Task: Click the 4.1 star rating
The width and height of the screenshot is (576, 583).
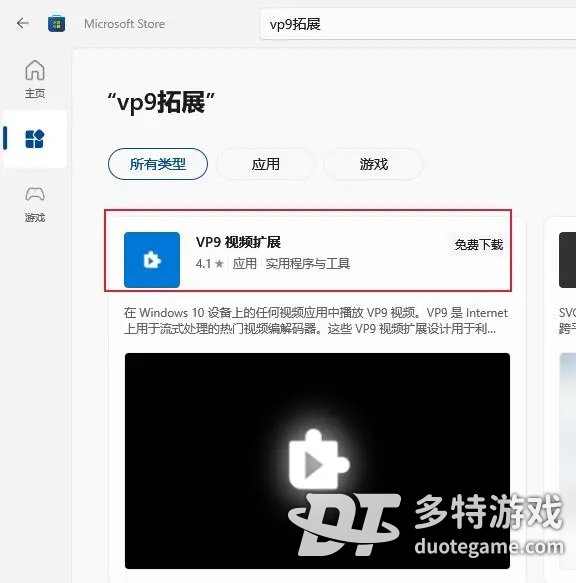Action: [x=210, y=264]
